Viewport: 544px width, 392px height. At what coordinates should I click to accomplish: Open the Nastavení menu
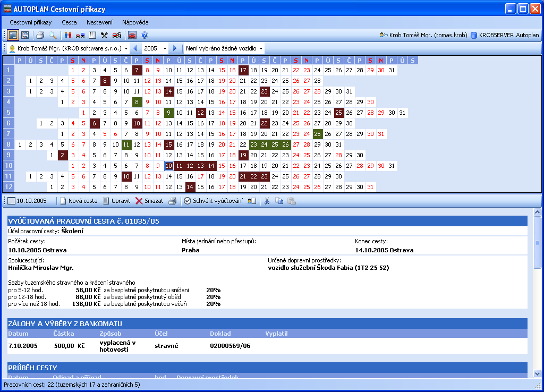point(99,22)
